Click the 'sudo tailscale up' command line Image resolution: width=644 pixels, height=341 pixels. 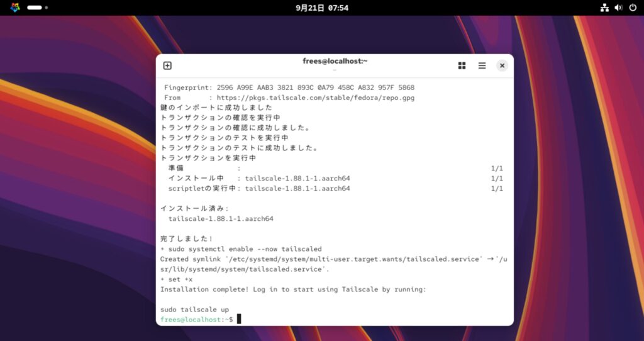pos(194,310)
